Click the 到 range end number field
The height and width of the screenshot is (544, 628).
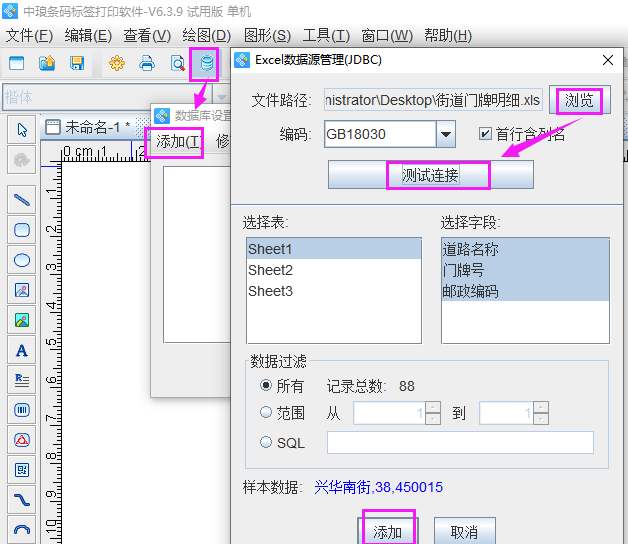click(506, 413)
